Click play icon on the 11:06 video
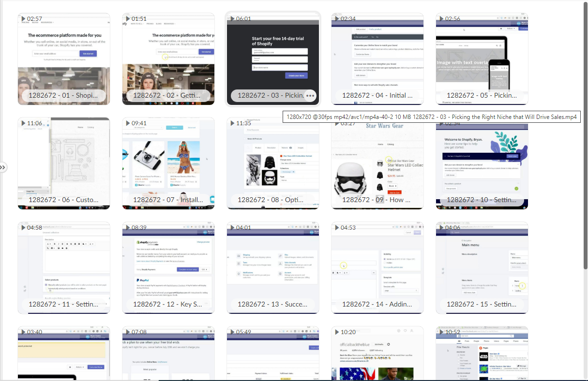Viewport: 588px width, 381px height. pos(23,123)
